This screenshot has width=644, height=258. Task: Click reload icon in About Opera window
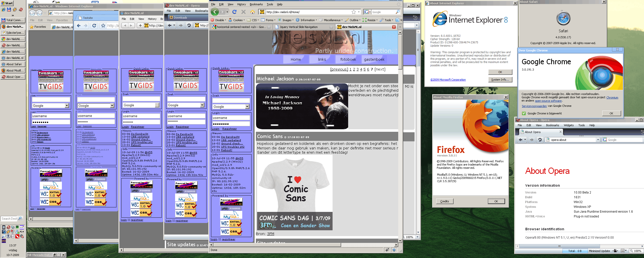coord(540,140)
